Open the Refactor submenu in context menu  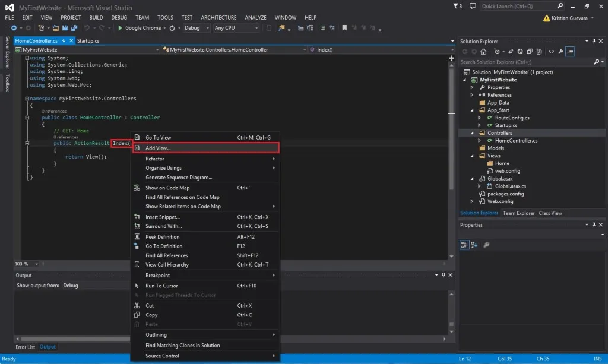tap(205, 159)
